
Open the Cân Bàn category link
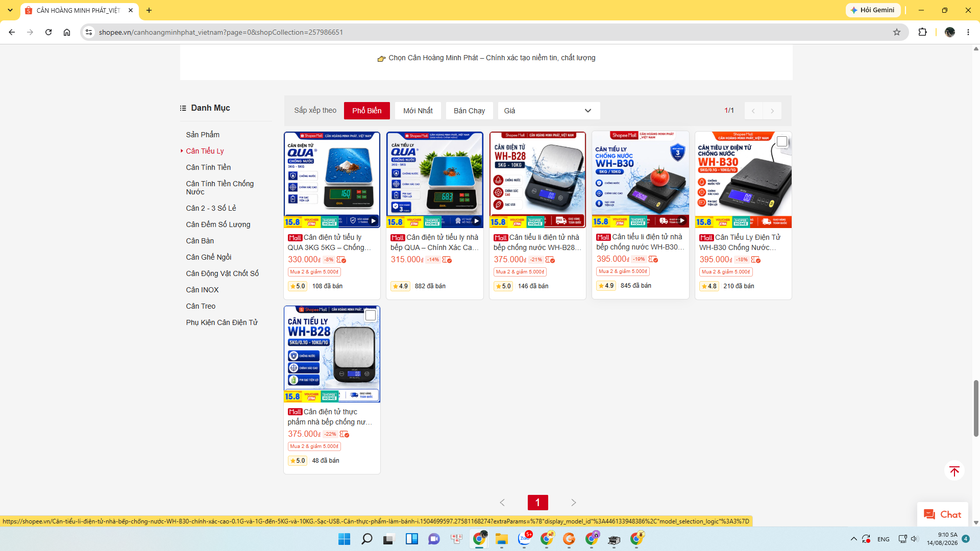tap(200, 241)
